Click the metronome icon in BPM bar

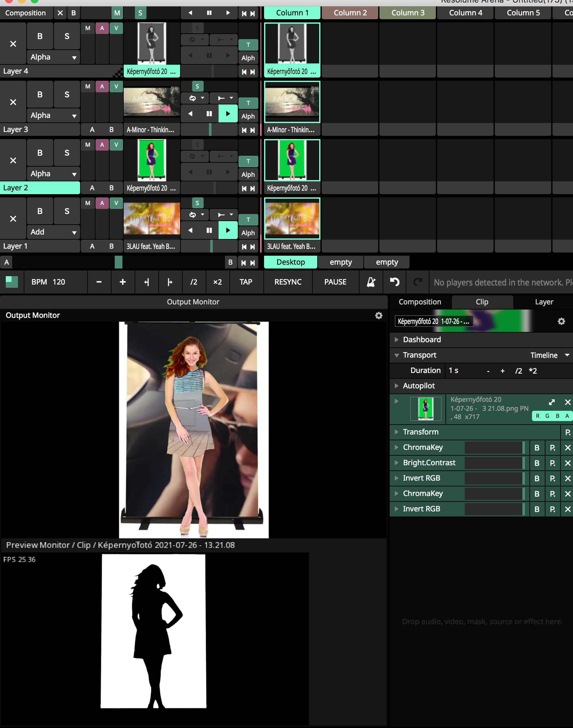click(371, 282)
